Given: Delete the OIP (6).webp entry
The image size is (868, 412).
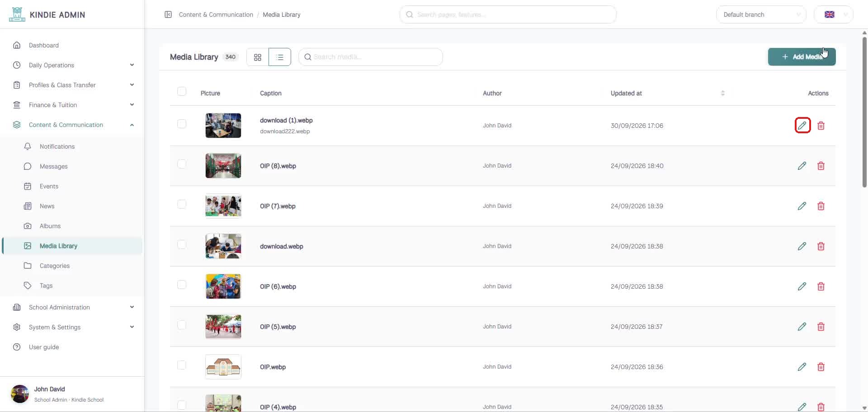Looking at the screenshot, I should pyautogui.click(x=821, y=286).
